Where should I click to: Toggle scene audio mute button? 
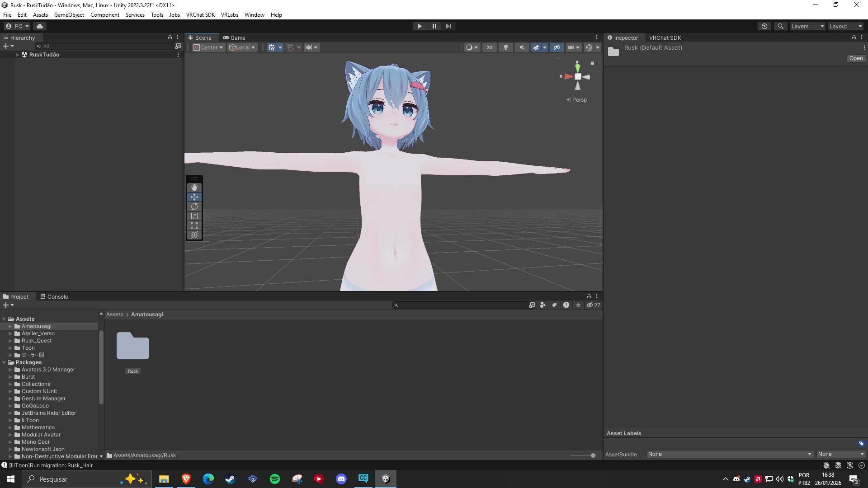[x=522, y=47]
